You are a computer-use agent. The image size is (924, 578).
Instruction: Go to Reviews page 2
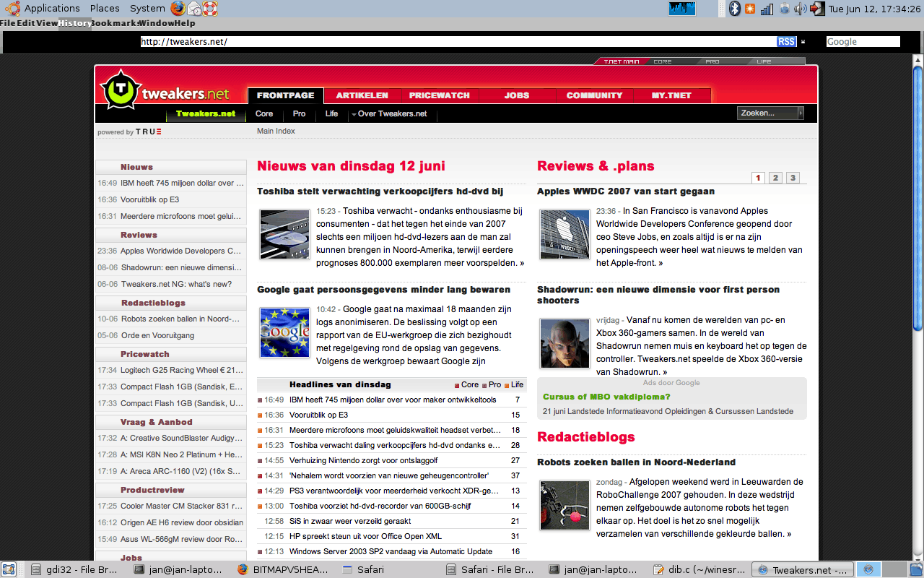(x=775, y=178)
